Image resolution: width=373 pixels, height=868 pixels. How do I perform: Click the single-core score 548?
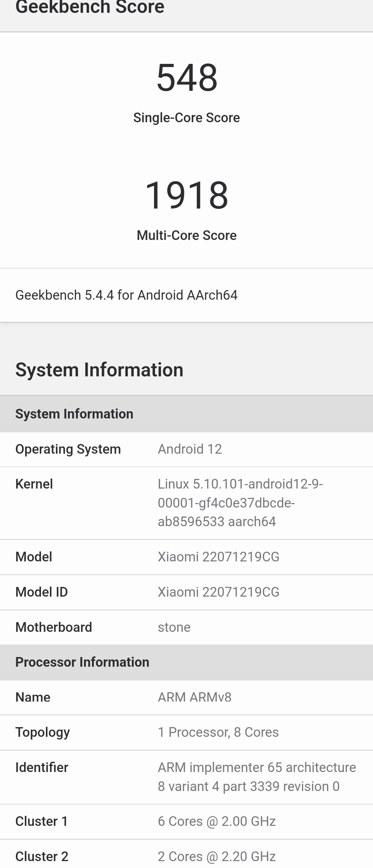(187, 78)
